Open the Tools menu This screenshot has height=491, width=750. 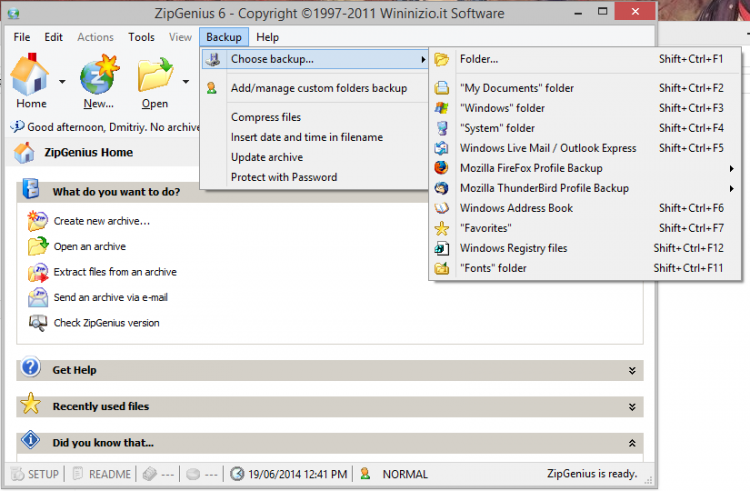141,37
